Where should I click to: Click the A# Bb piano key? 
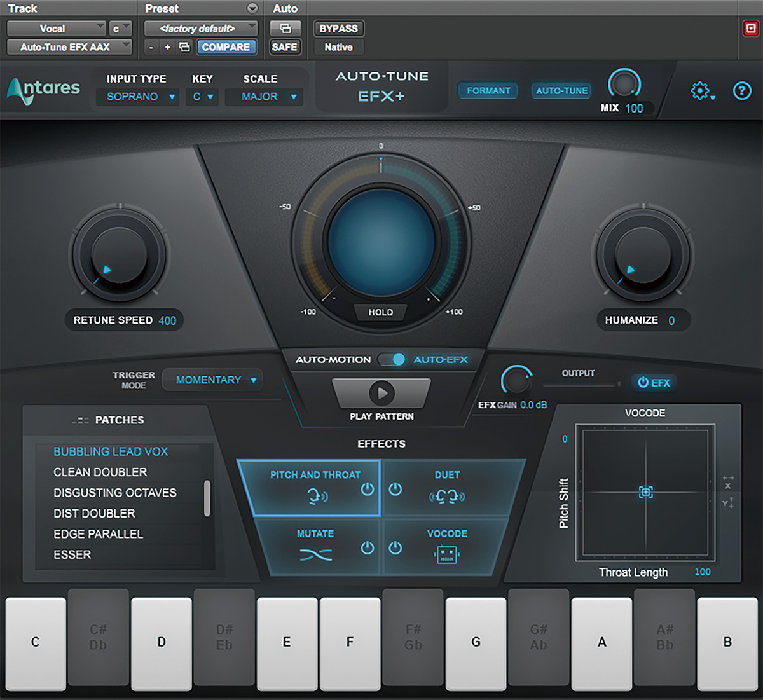click(665, 636)
